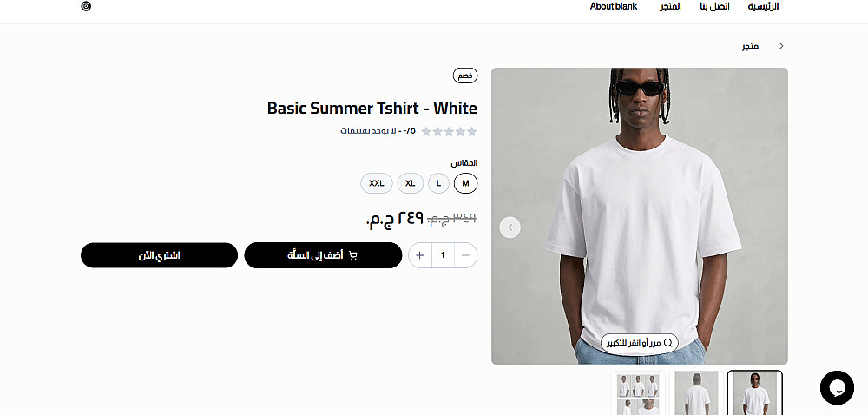Click the magnifier zoom hint on product image
The image size is (868, 415).
pos(640,343)
